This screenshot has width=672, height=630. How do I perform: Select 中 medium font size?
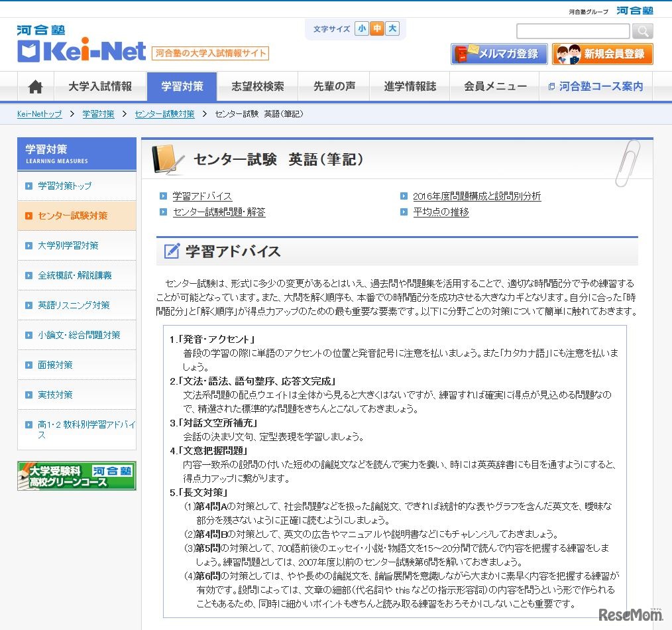point(377,29)
